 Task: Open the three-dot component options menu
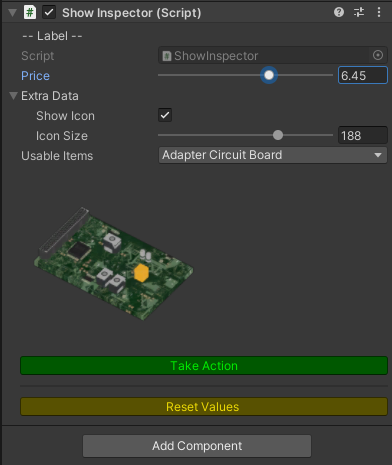click(379, 12)
